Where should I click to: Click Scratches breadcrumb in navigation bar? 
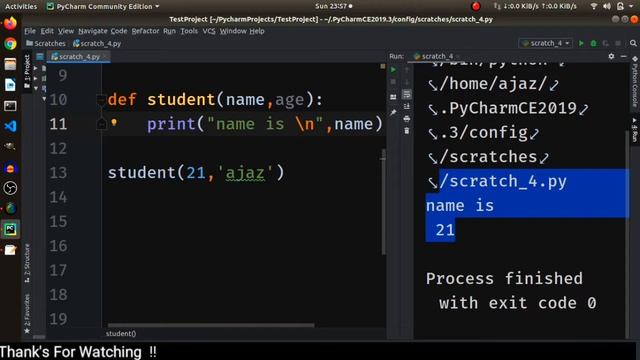click(46, 43)
